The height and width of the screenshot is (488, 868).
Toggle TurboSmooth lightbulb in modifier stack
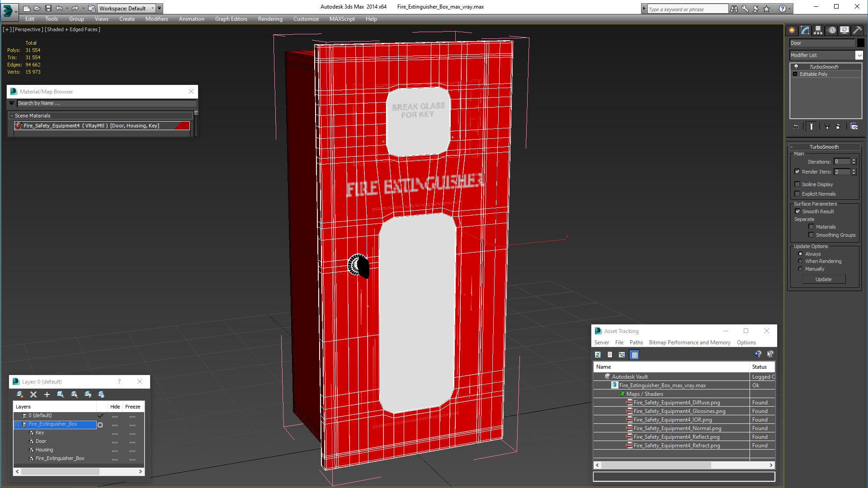pos(796,67)
